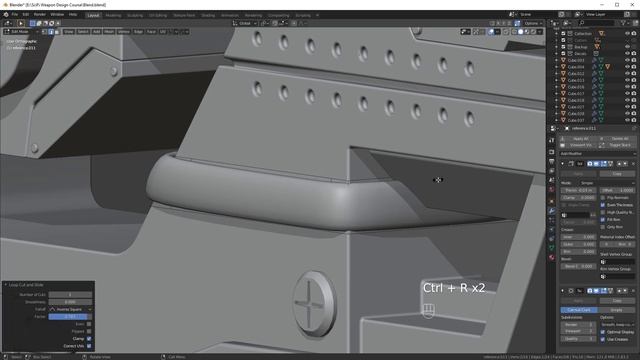640x360 pixels.
Task: Open the viewport Add menu
Action: click(96, 31)
